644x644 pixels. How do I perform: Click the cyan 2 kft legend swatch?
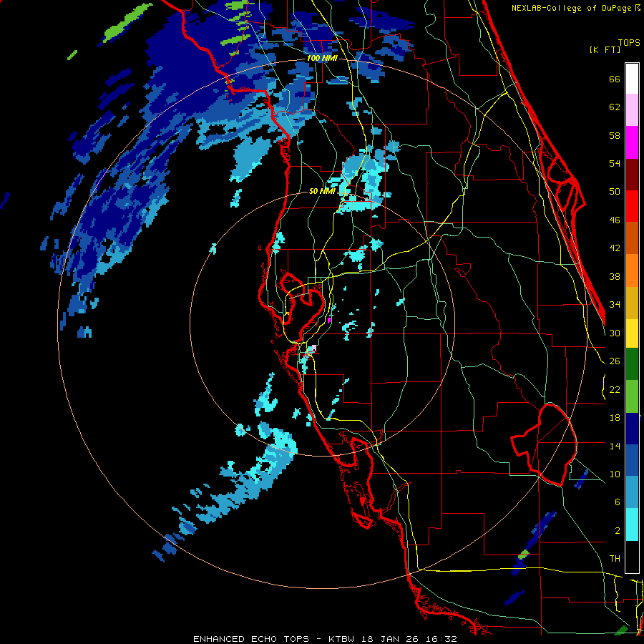click(632, 525)
